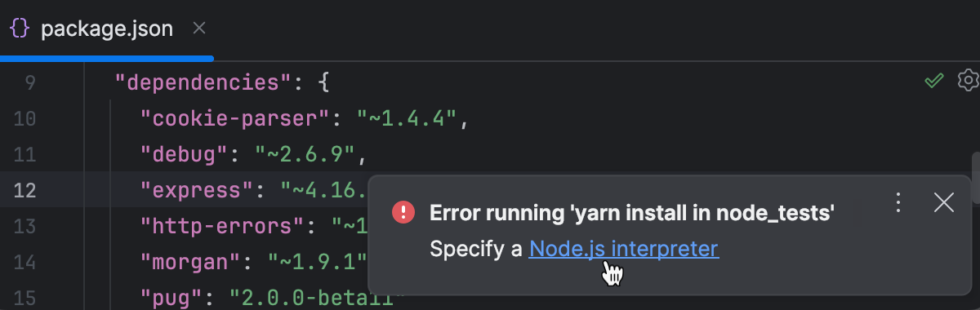Screen dimensions: 980x310
Task: Place the cursor on the "dependencies" key
Action: pyautogui.click(x=198, y=82)
